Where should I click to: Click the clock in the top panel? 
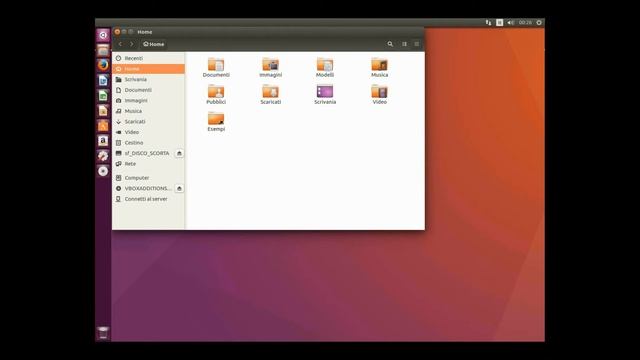coord(525,22)
